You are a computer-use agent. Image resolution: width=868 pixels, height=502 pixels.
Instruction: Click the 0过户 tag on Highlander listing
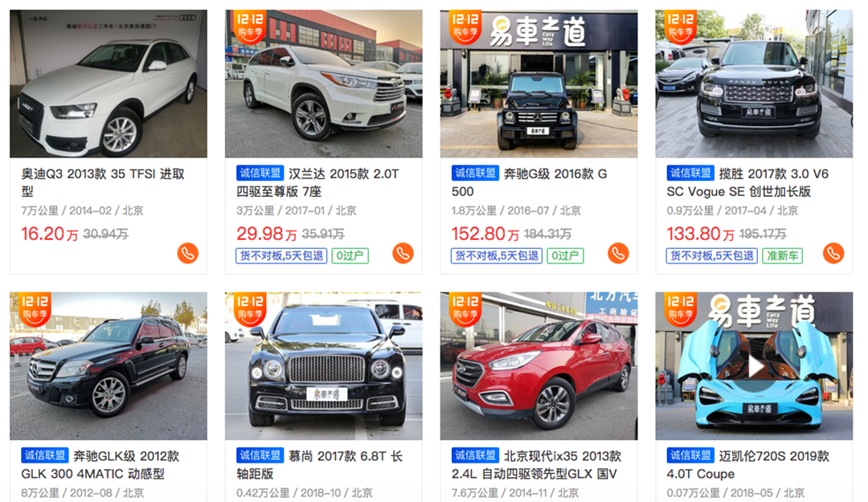pos(350,255)
